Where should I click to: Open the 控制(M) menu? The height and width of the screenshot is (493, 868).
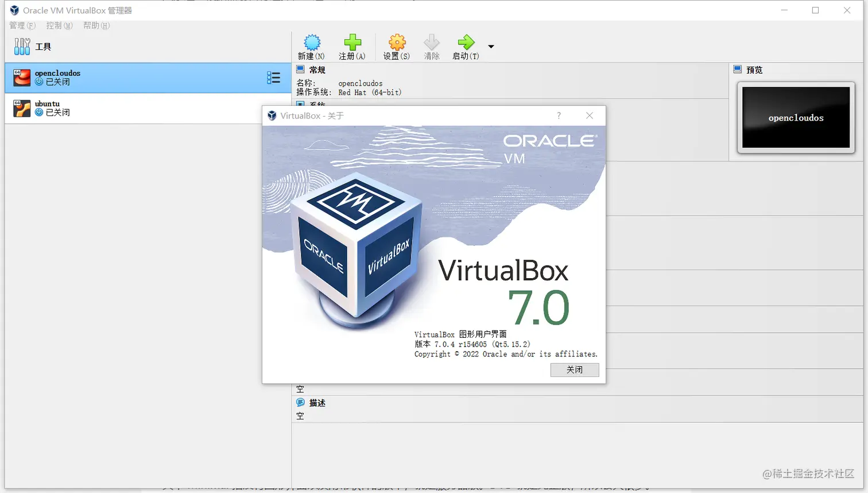tap(60, 25)
